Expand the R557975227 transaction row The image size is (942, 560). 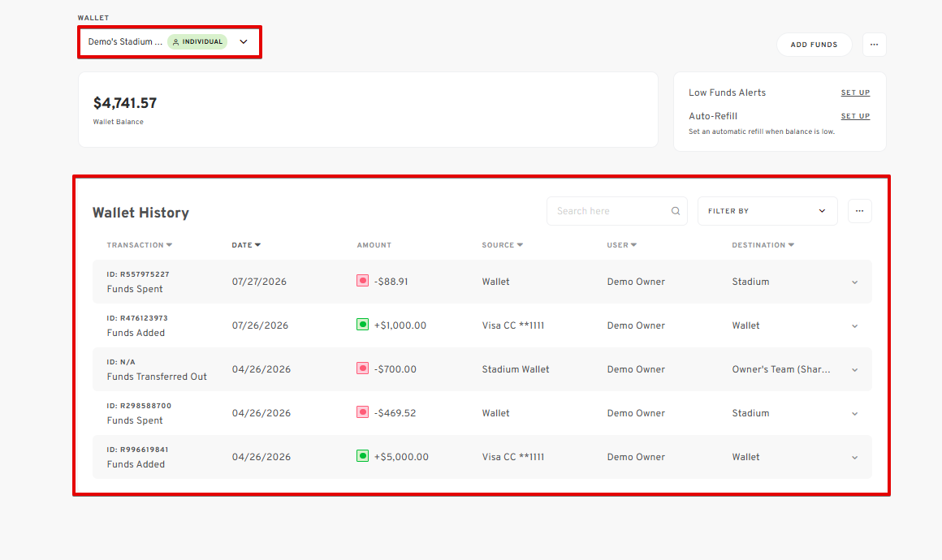click(x=854, y=282)
